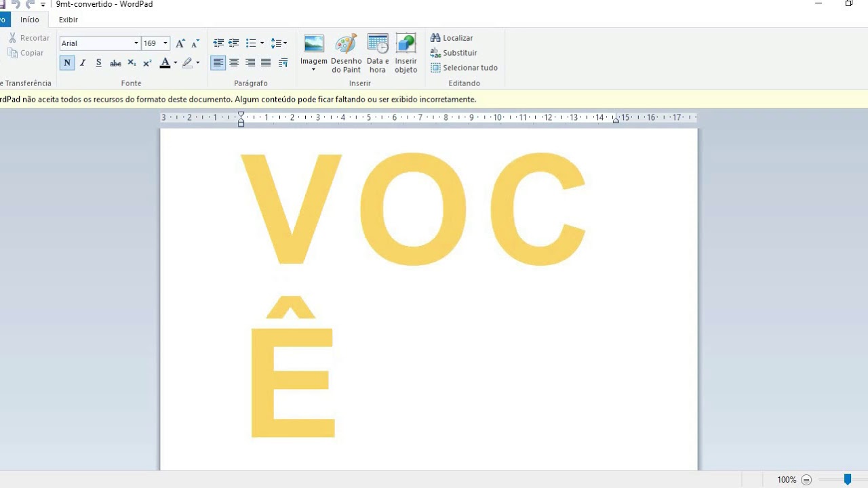Click on the letter Ê in the document
The height and width of the screenshot is (488, 868).
[293, 367]
